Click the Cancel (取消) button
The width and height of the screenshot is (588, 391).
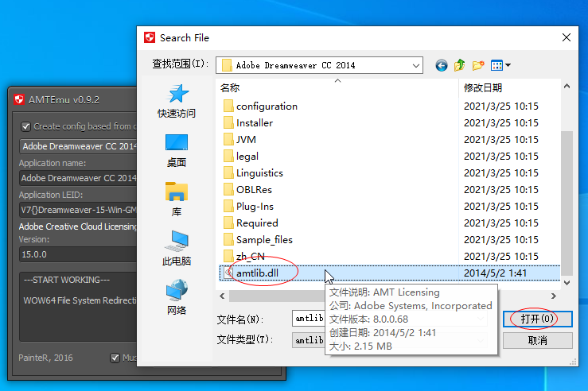(537, 340)
